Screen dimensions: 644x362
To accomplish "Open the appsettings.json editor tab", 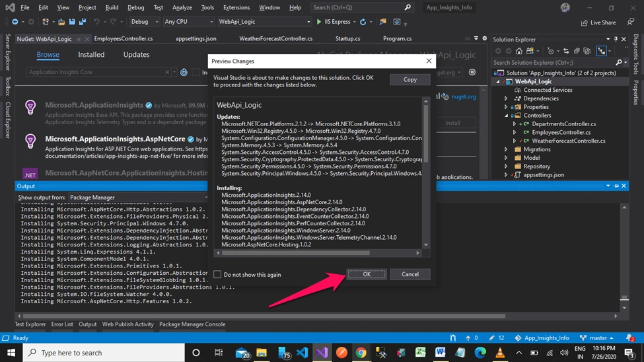I will tap(196, 38).
